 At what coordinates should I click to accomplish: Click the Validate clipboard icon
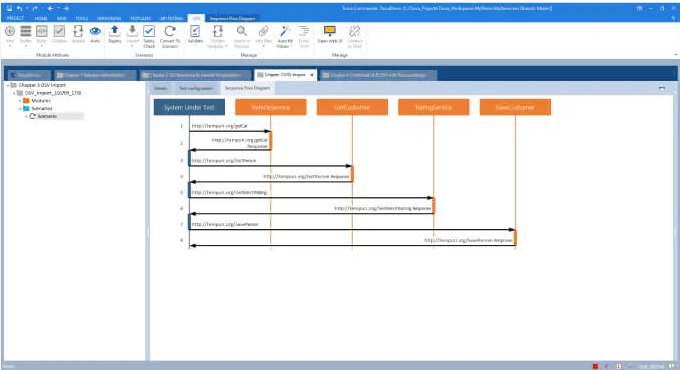click(x=195, y=31)
